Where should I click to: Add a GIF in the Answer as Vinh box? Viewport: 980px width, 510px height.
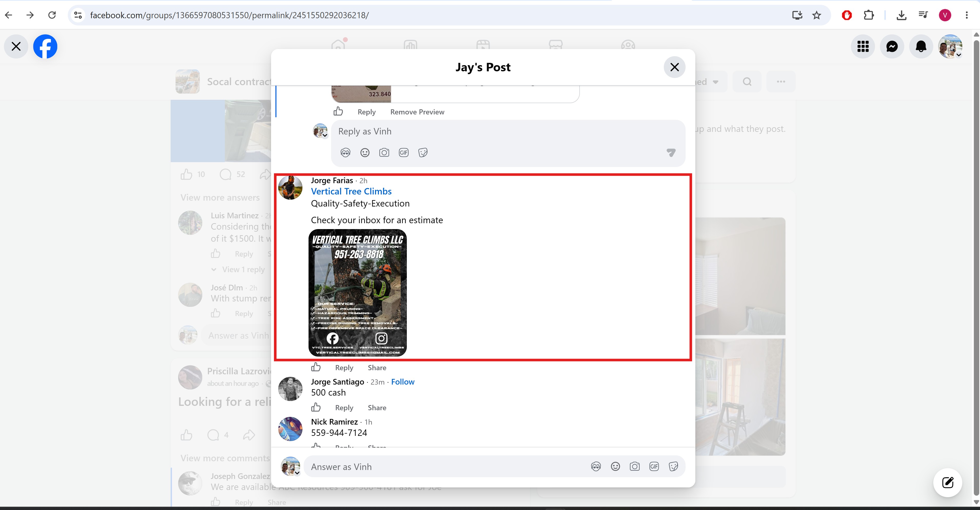click(x=654, y=467)
